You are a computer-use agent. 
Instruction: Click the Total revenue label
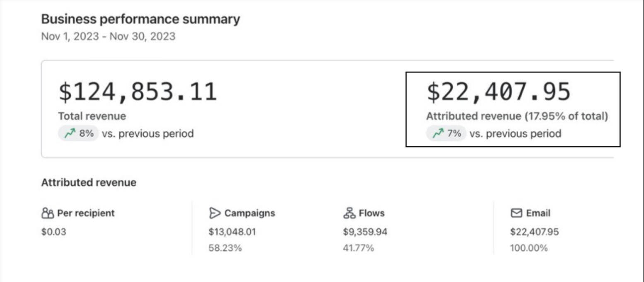click(x=92, y=116)
